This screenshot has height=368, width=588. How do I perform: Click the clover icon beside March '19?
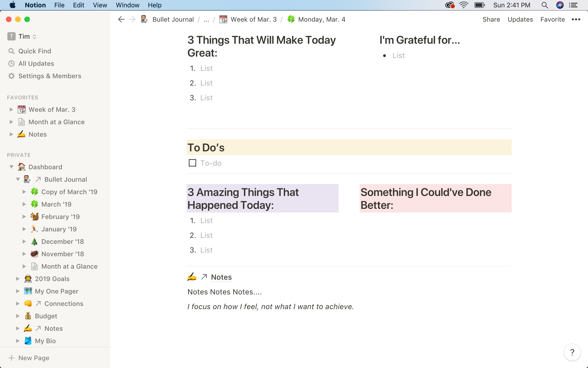[x=34, y=204]
